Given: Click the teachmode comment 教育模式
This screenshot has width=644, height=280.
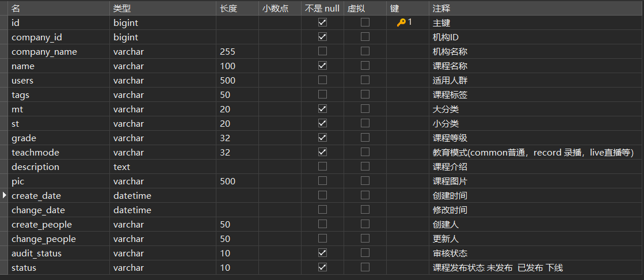Looking at the screenshot, I should [x=533, y=153].
